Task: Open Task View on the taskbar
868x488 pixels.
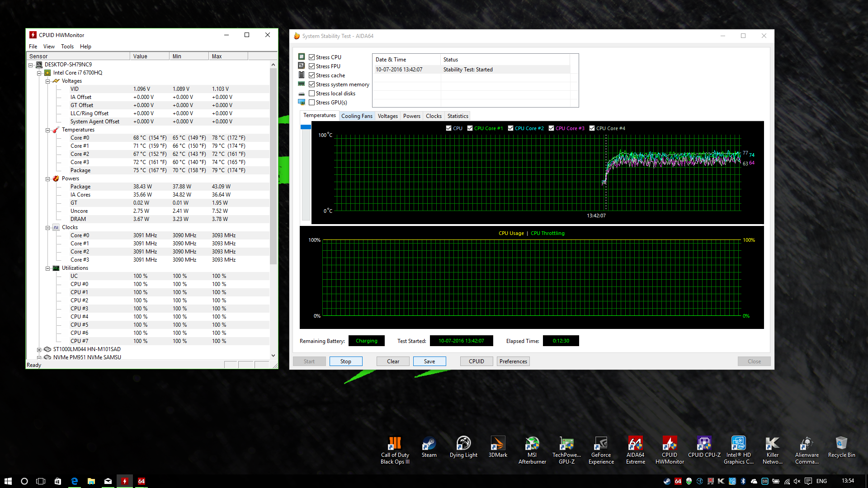Action: (41, 481)
